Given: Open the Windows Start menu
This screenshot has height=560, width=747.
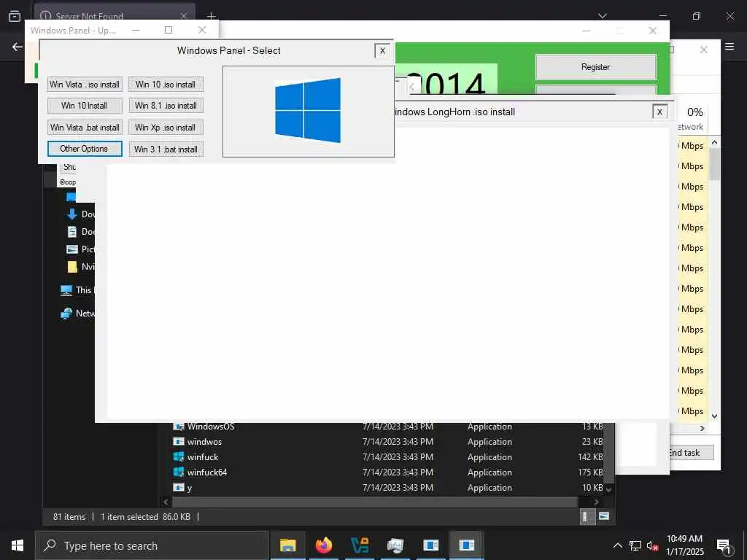Looking at the screenshot, I should pos(18,545).
